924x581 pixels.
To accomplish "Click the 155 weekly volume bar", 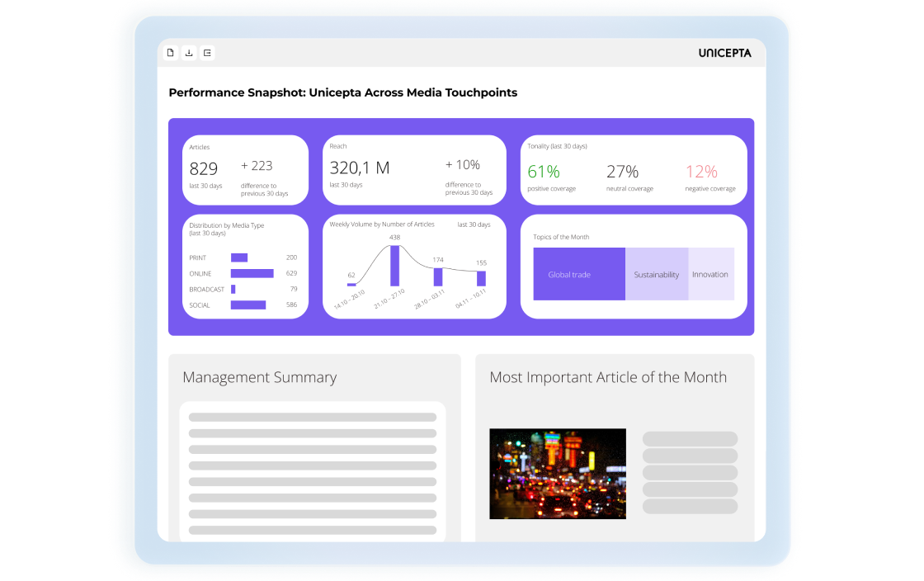I will [482, 279].
